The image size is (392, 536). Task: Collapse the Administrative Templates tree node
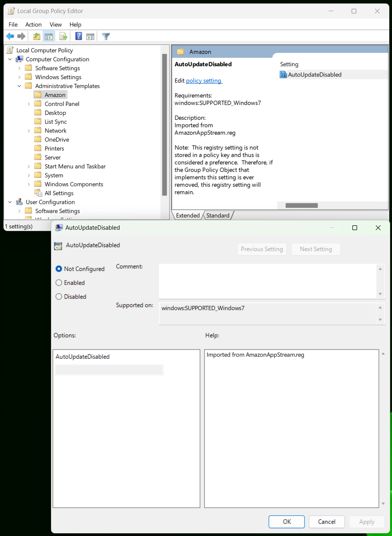coord(19,86)
